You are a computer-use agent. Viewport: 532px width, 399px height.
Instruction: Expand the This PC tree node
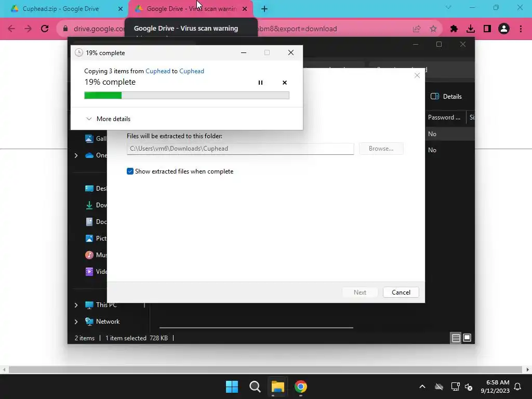pos(76,305)
